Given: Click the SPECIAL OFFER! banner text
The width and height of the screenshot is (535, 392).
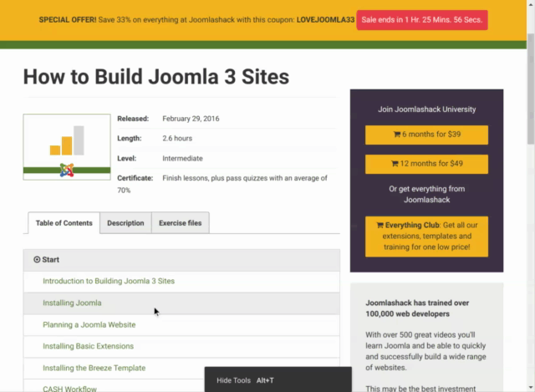Looking at the screenshot, I should click(68, 20).
